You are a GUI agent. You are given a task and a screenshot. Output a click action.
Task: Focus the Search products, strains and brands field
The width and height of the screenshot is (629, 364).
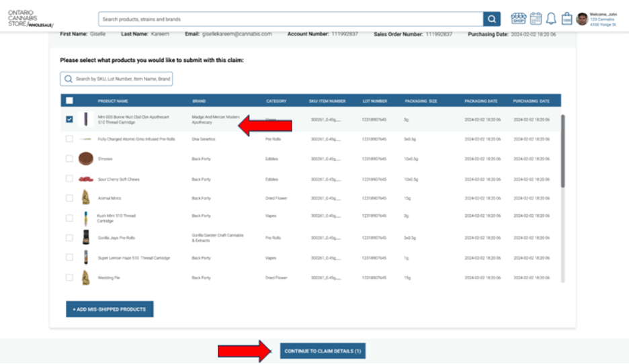[291, 19]
